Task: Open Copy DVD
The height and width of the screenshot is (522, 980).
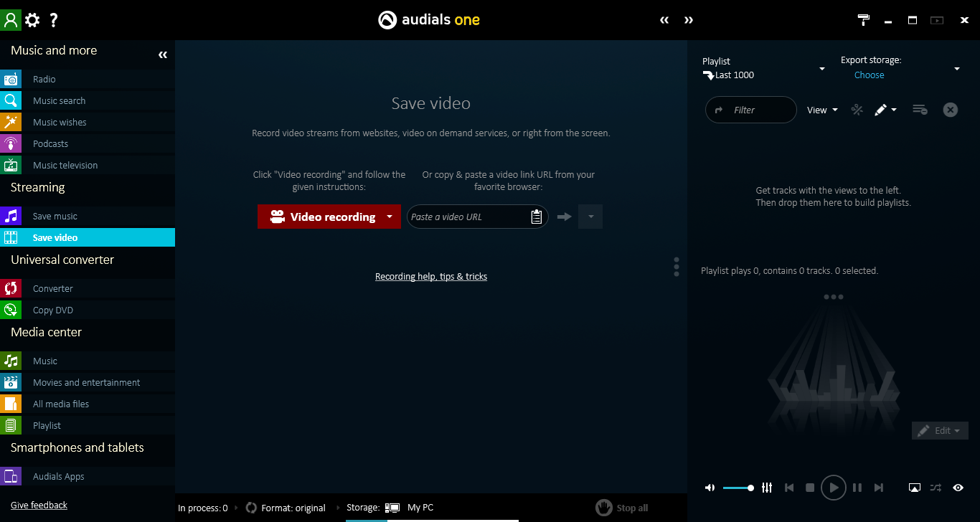Action: 88,310
